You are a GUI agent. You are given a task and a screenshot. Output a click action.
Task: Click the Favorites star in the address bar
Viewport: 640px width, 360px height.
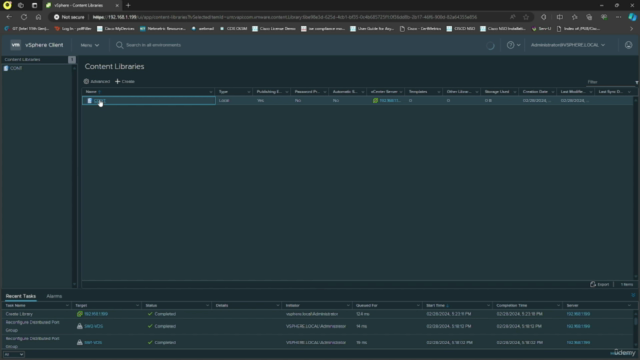[x=526, y=17]
